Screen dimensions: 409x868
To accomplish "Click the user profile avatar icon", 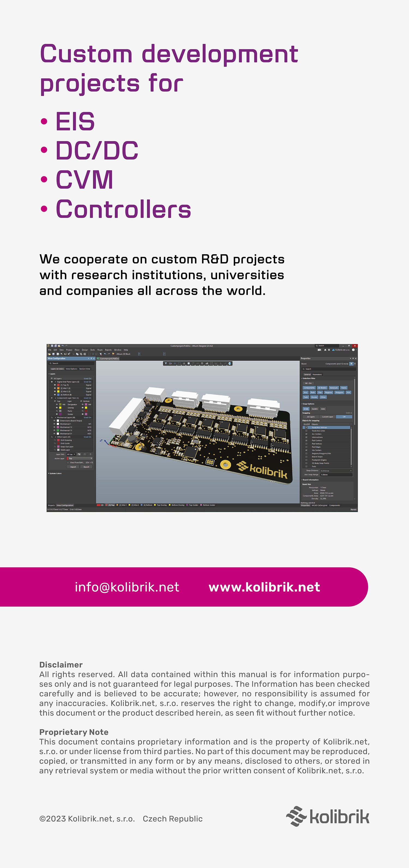I will (x=353, y=350).
